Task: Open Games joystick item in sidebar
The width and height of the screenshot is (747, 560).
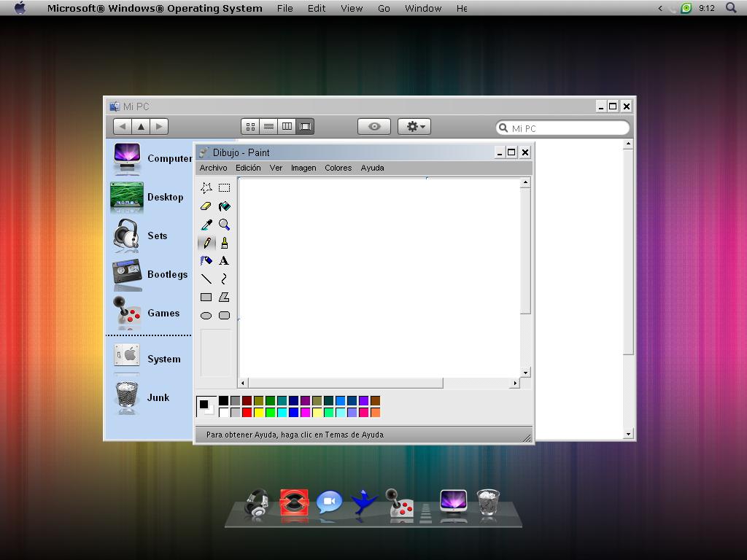Action: (146, 313)
